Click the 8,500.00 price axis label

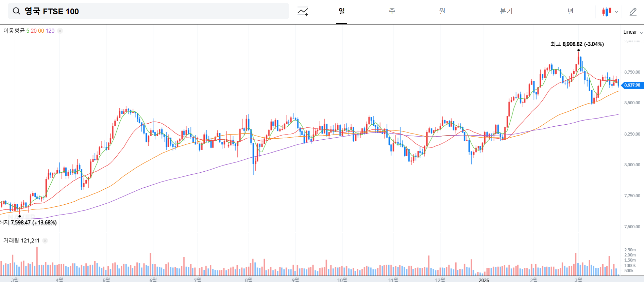point(632,103)
